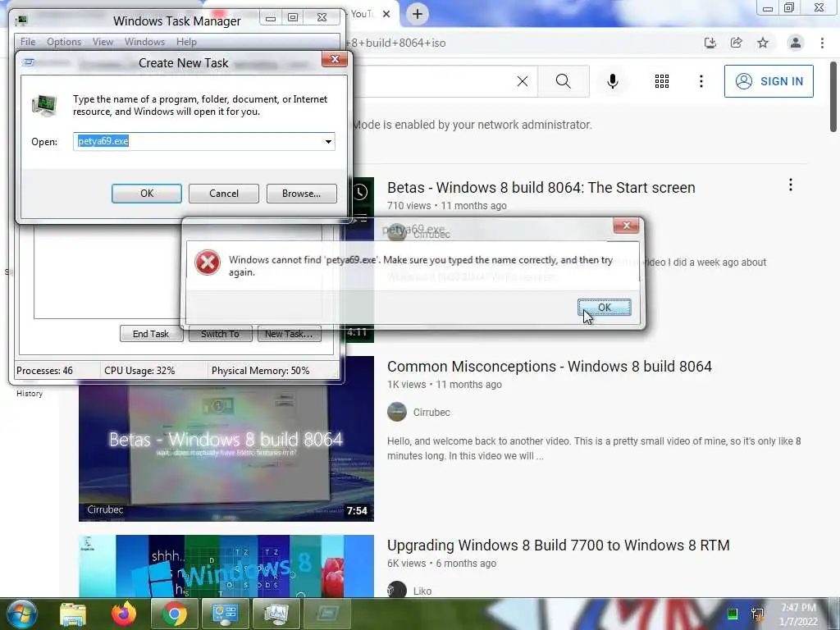Image resolution: width=840 pixels, height=630 pixels.
Task: Open the Windows menu in Task Manager
Action: [144, 42]
